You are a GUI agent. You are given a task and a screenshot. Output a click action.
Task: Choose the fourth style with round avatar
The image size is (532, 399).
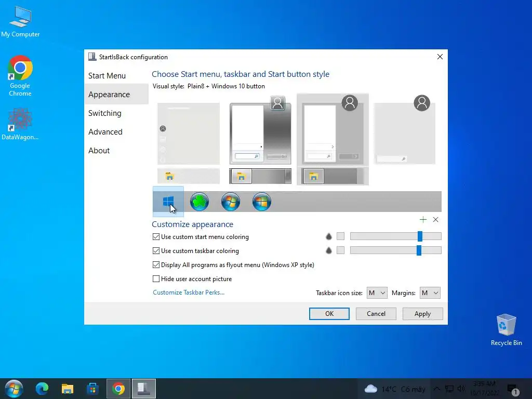pyautogui.click(x=404, y=129)
